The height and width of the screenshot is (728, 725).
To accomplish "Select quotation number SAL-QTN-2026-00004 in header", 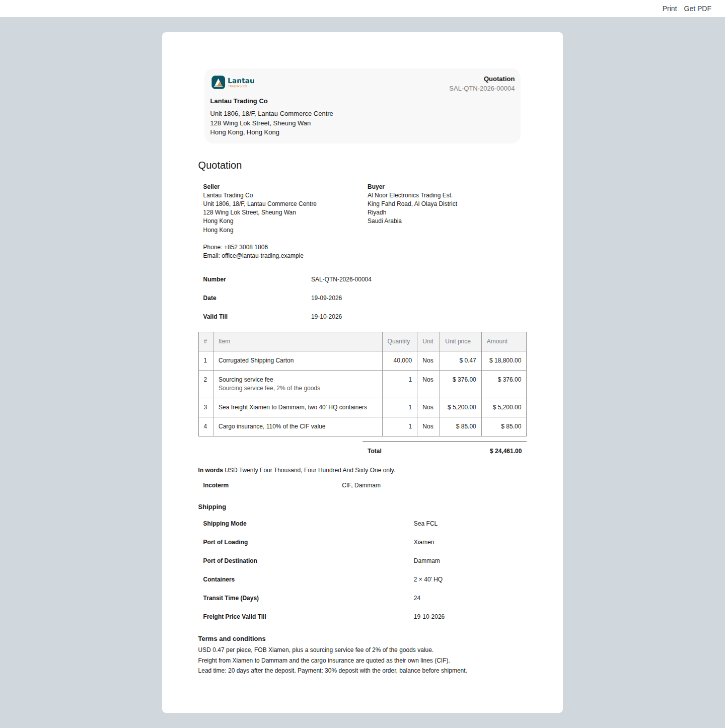I will [x=482, y=89].
